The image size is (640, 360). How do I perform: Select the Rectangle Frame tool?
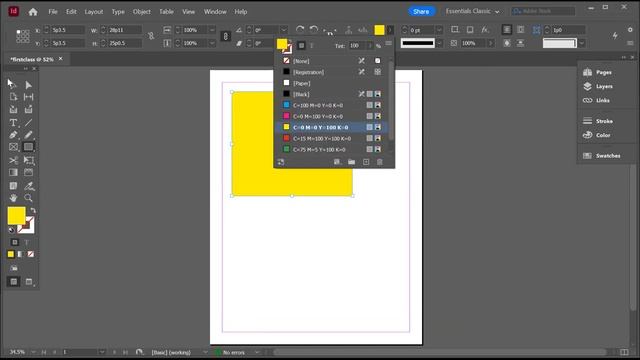13,147
